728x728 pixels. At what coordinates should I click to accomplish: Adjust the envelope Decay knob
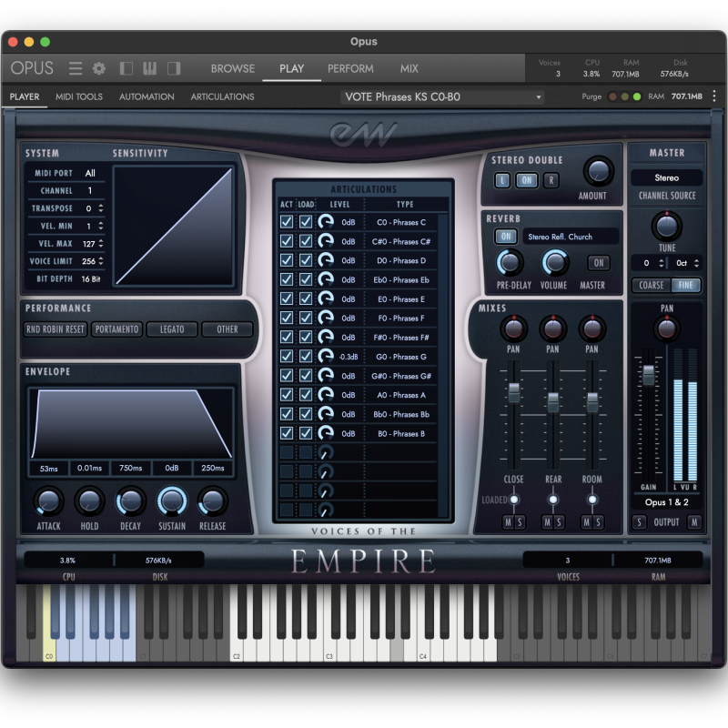(x=130, y=501)
